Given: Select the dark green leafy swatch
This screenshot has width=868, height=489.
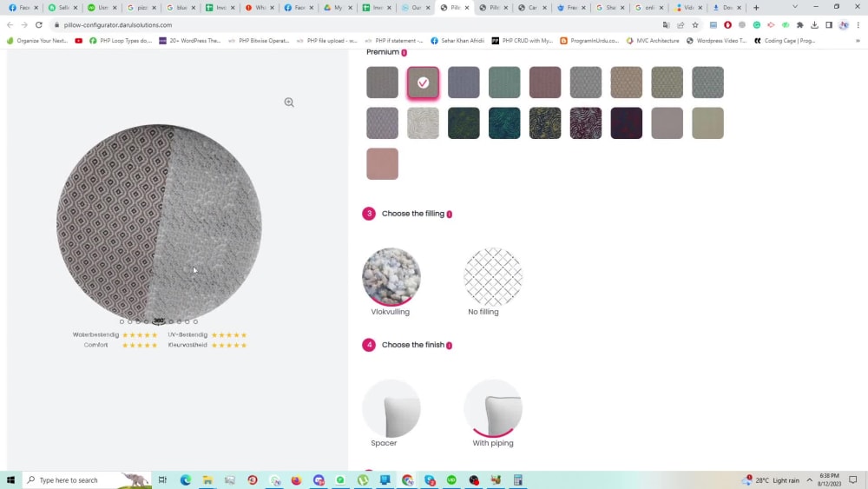Looking at the screenshot, I should (x=464, y=123).
